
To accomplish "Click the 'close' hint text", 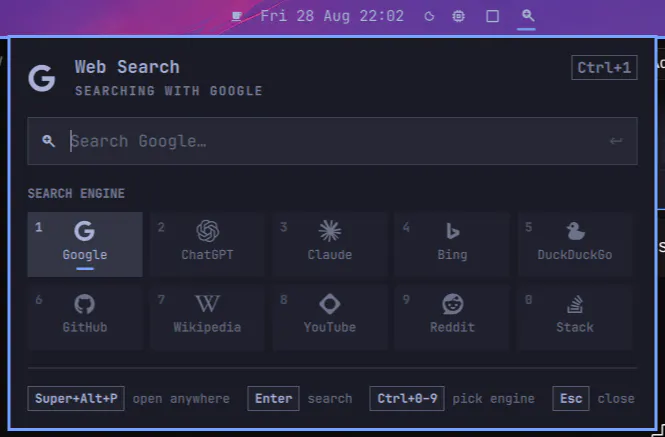I will tap(616, 399).
